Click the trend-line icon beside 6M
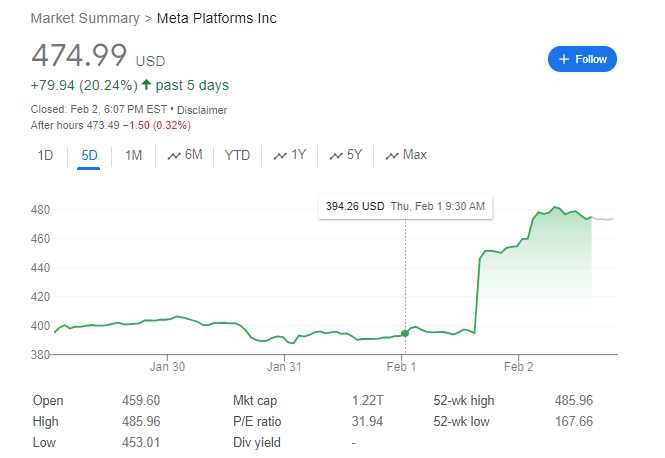Viewport: 665px width, 458px height. 174,155
